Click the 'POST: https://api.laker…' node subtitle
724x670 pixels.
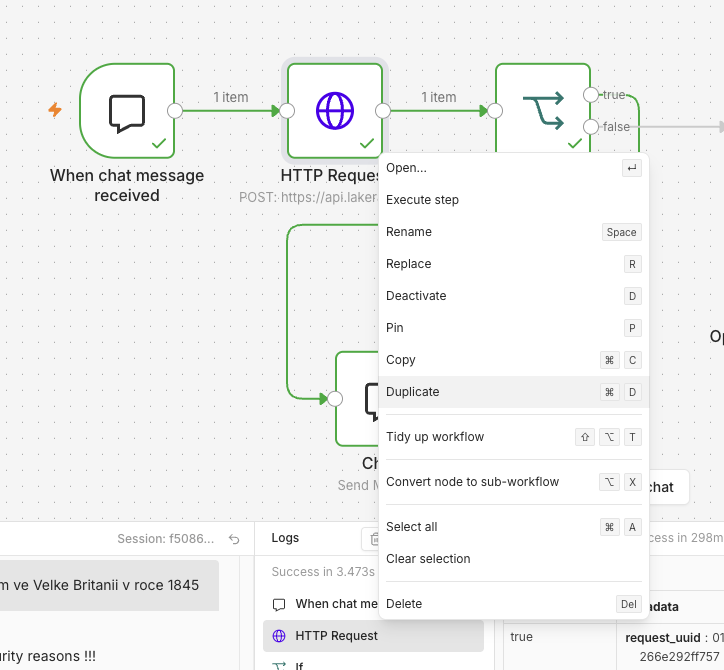click(308, 198)
